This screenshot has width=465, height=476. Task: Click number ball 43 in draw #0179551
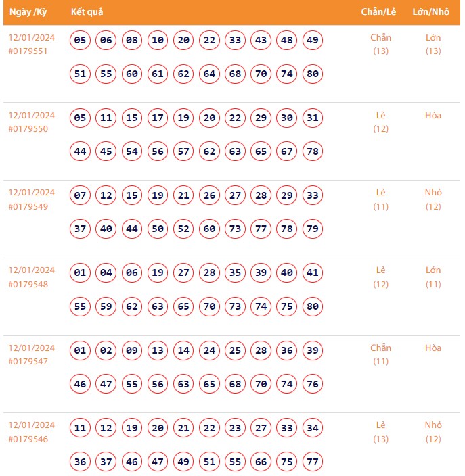(x=261, y=41)
